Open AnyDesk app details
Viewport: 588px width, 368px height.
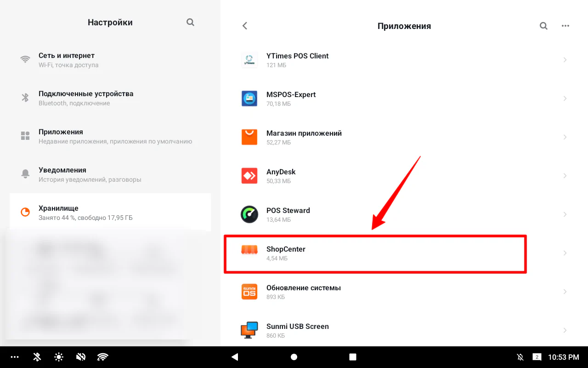[404, 176]
